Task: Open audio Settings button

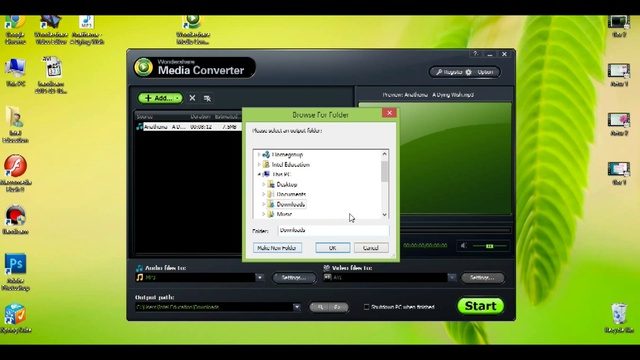Action: (293, 278)
